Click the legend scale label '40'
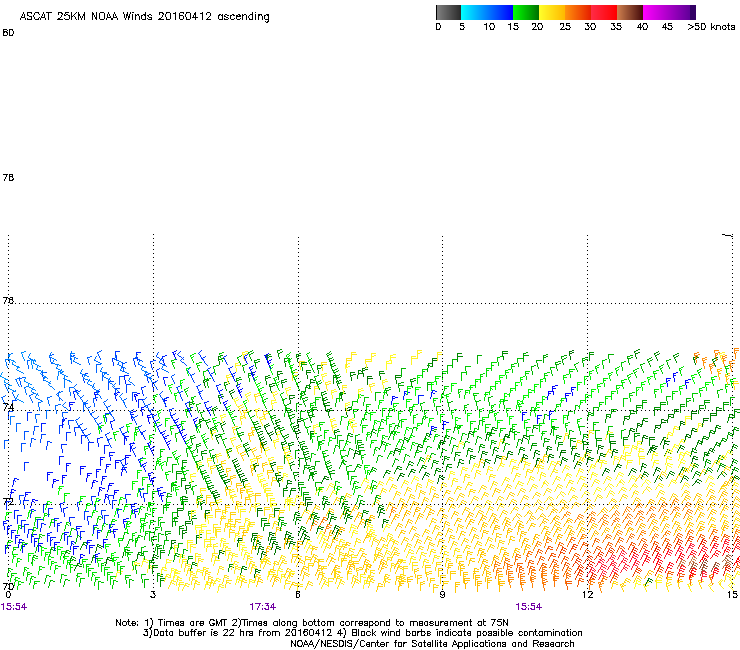 [642, 27]
